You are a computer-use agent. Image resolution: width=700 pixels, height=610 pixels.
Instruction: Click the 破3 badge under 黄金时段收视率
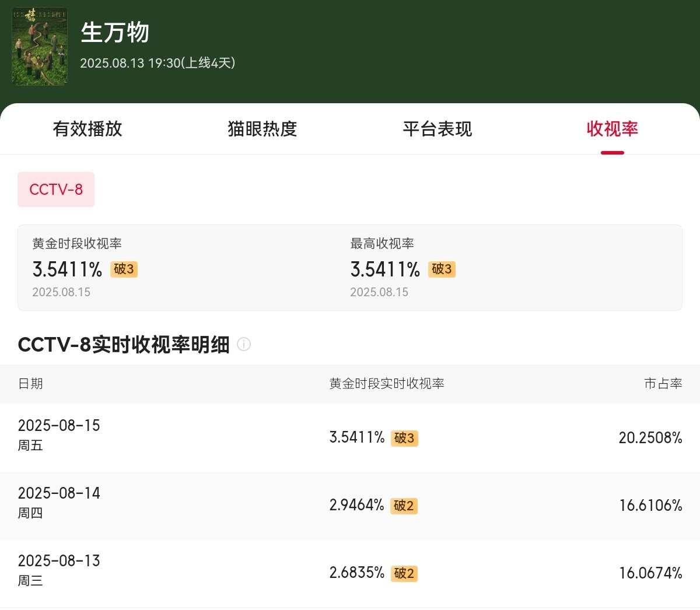(x=124, y=269)
